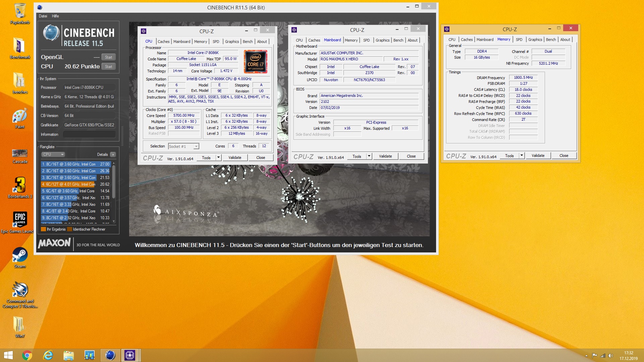Image resolution: width=644 pixels, height=362 pixels.
Task: Click the Intel Core i7 logo image
Action: [x=256, y=62]
